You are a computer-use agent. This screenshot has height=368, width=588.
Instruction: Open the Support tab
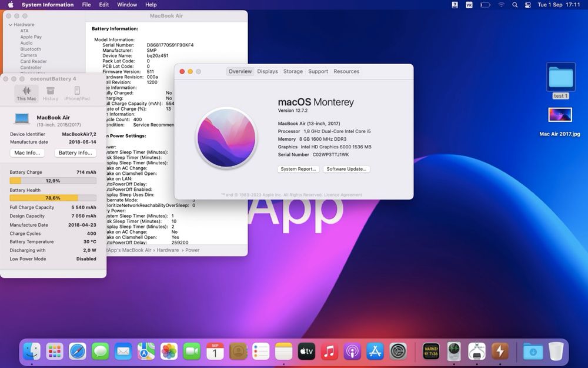click(318, 71)
